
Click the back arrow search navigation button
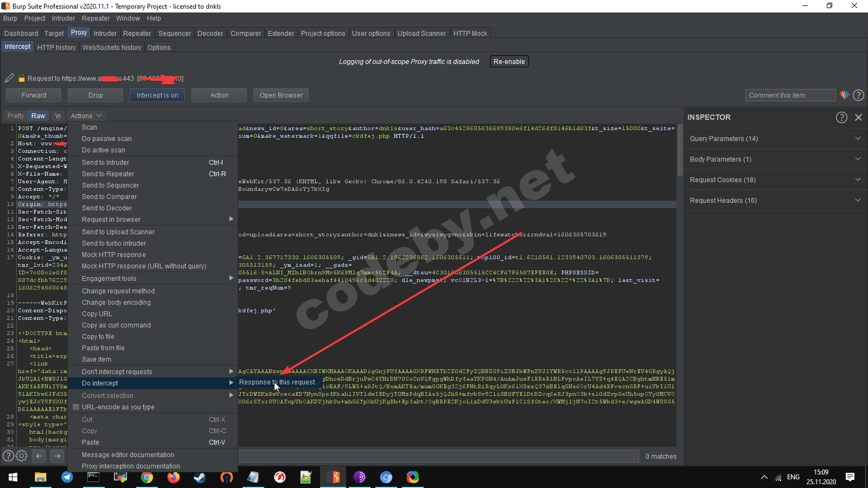(39, 456)
